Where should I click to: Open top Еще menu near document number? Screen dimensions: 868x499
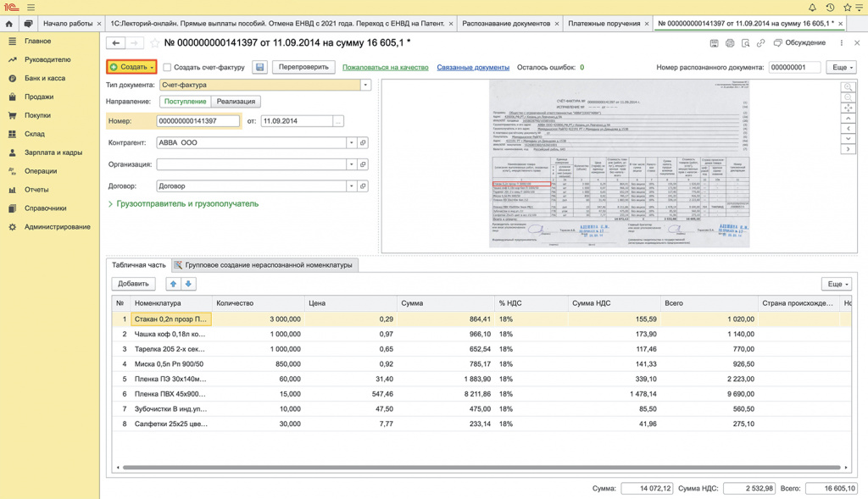point(842,67)
